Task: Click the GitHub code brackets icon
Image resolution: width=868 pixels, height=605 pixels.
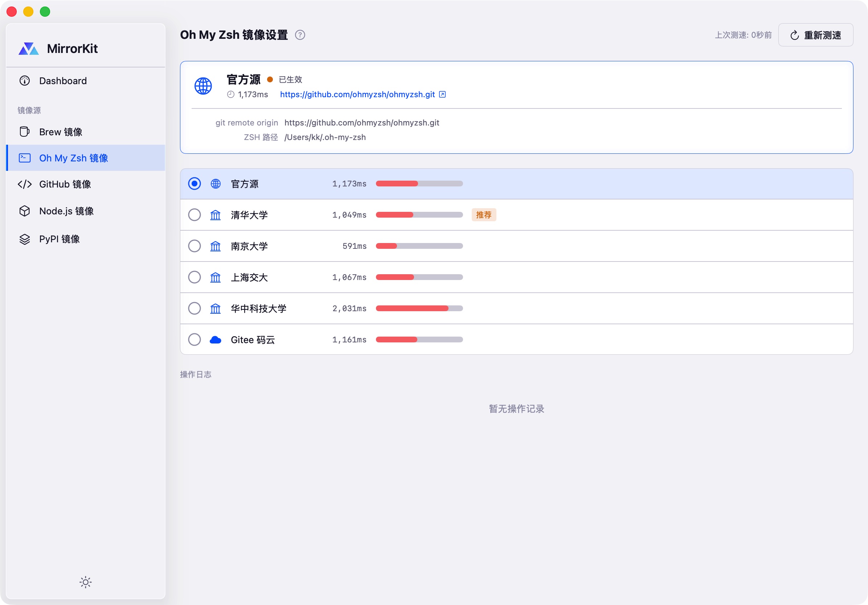Action: (x=25, y=184)
